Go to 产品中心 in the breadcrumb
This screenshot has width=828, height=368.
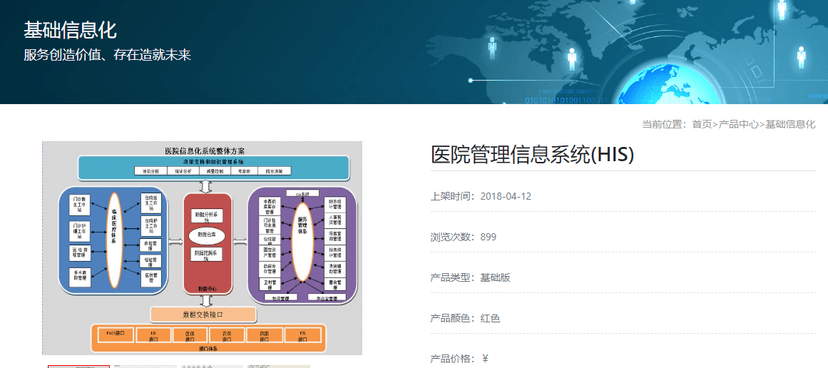738,125
